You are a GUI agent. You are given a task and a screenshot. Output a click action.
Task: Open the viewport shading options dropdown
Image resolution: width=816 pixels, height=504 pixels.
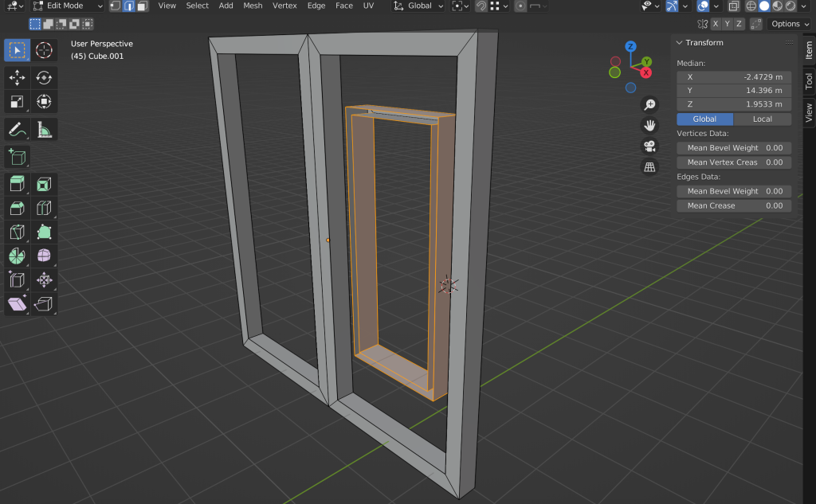point(804,6)
